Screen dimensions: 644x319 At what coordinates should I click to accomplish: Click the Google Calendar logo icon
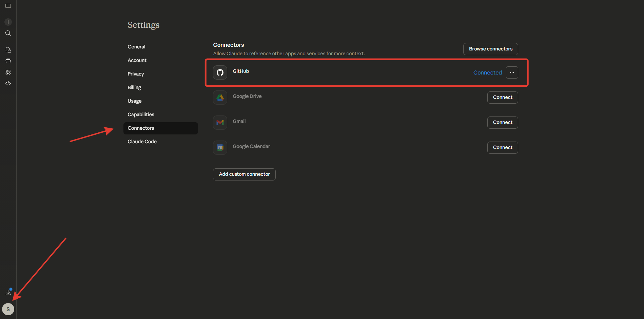coord(220,148)
